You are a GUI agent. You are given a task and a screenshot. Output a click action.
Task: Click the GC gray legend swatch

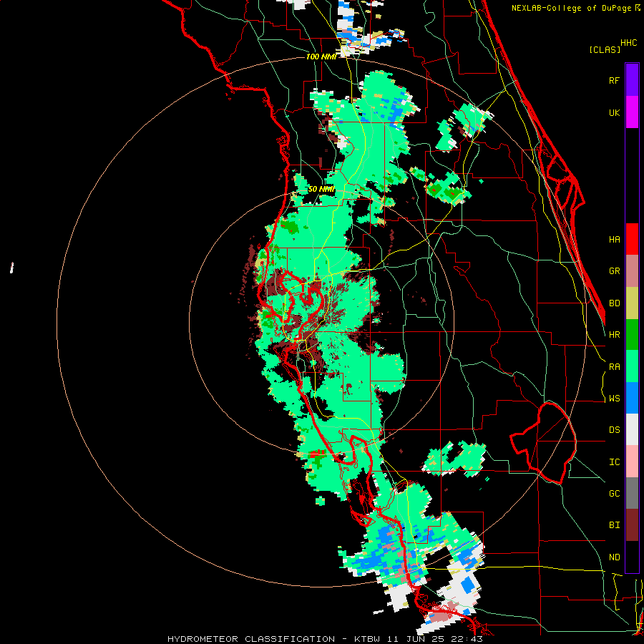(x=632, y=493)
